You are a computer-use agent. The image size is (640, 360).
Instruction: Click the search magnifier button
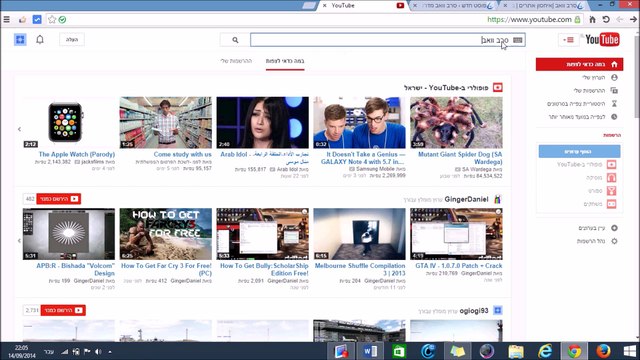(x=235, y=40)
